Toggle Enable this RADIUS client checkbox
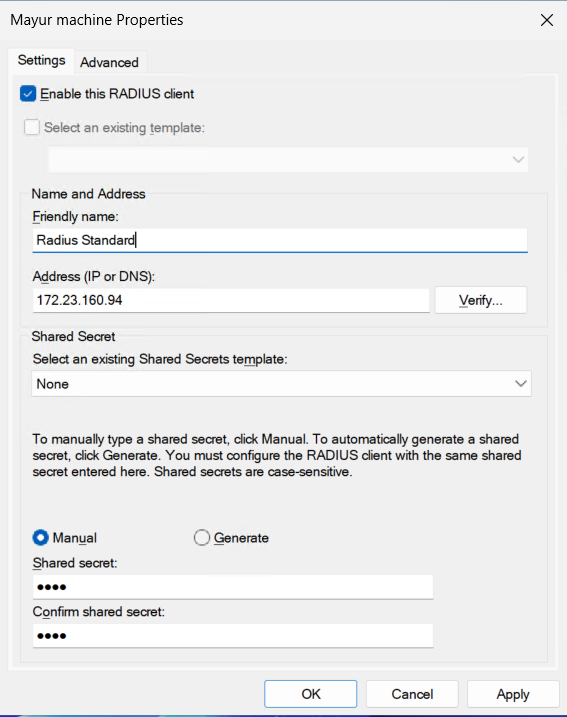The width and height of the screenshot is (567, 717). coord(28,94)
